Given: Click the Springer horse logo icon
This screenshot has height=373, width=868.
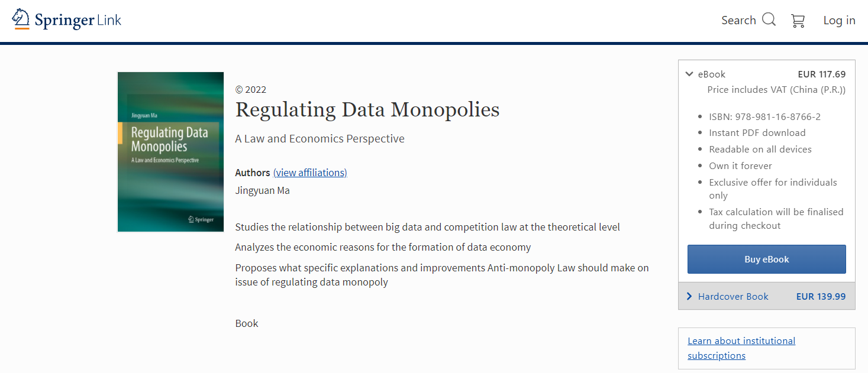Looking at the screenshot, I should [x=21, y=19].
